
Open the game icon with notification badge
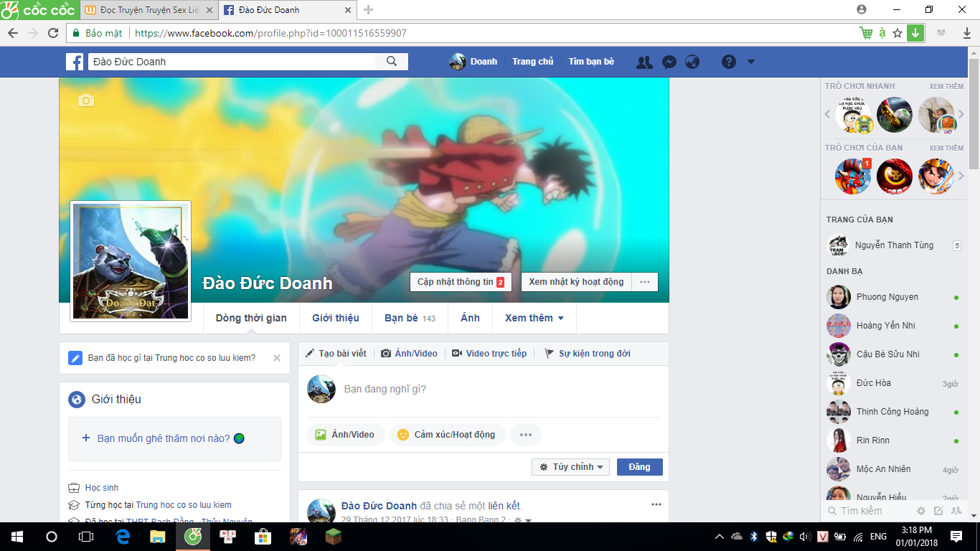tap(853, 176)
